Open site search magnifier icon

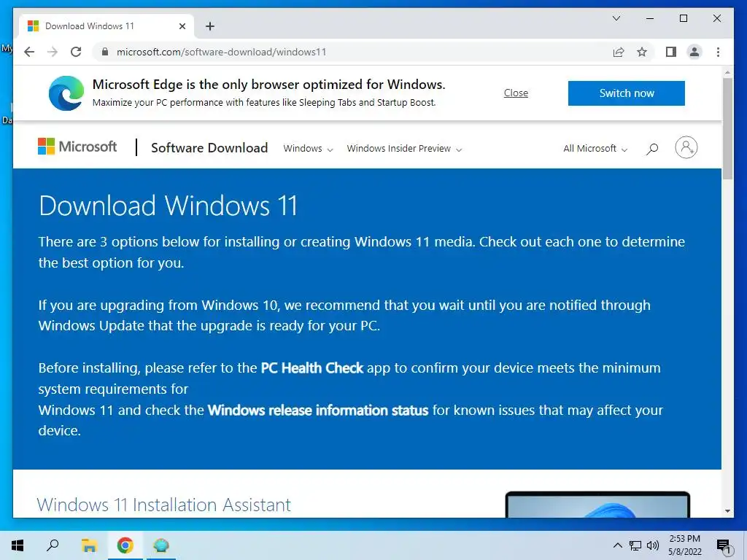click(652, 149)
